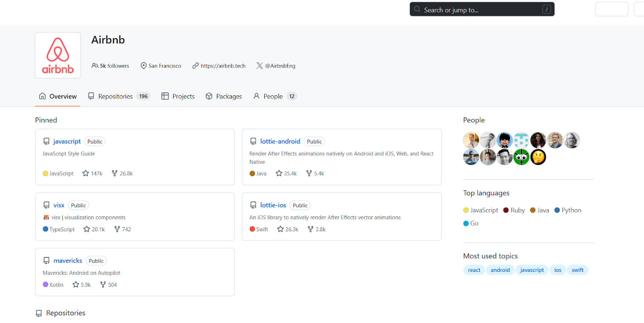Screen dimensions: 644x323
Task: Click the followers people icon
Action: coord(95,66)
